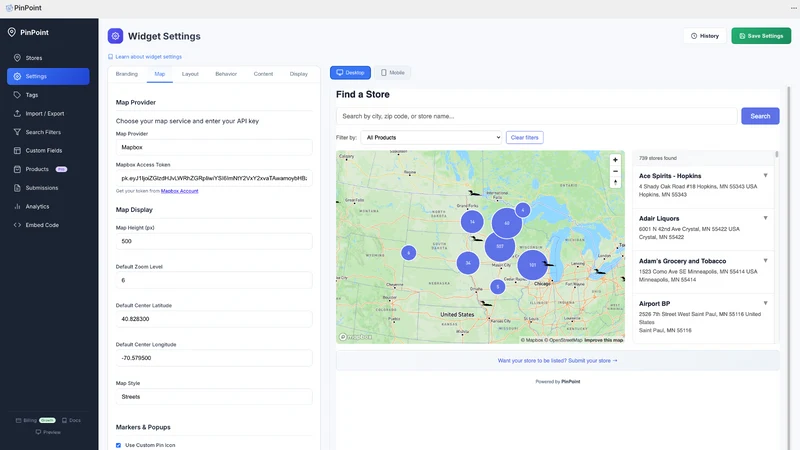Open the All Products filter dropdown

[x=431, y=137]
